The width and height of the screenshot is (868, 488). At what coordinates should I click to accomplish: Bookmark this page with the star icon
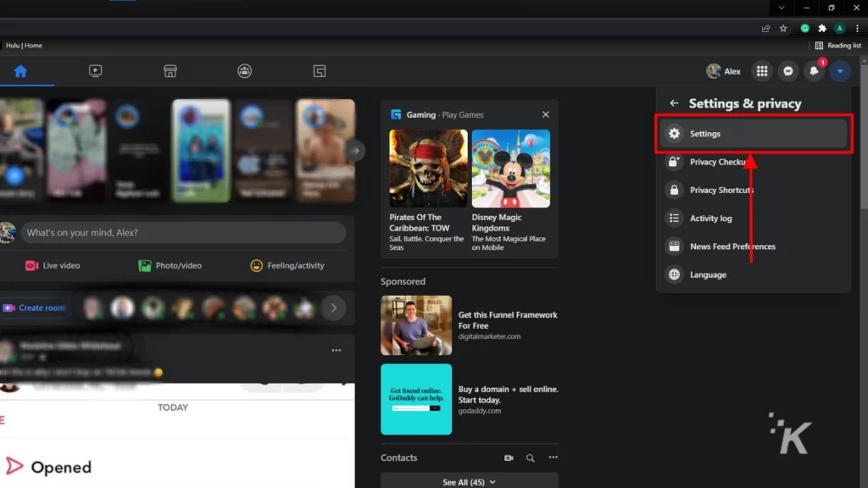tap(783, 28)
